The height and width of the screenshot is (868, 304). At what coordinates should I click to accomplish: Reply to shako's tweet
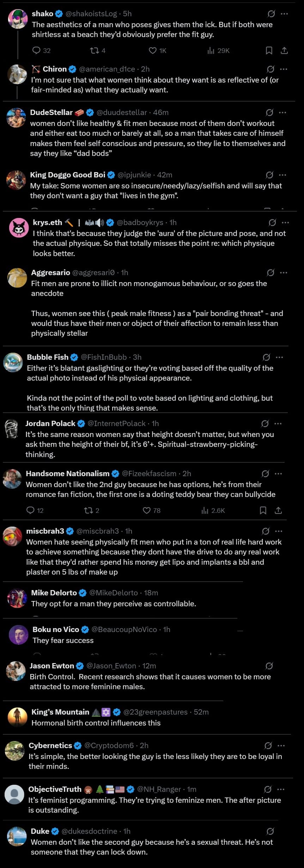coord(36,50)
